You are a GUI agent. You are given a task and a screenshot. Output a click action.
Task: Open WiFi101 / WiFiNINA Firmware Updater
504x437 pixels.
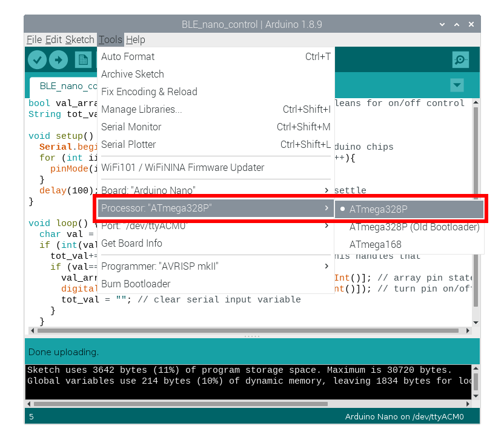pyautogui.click(x=216, y=167)
